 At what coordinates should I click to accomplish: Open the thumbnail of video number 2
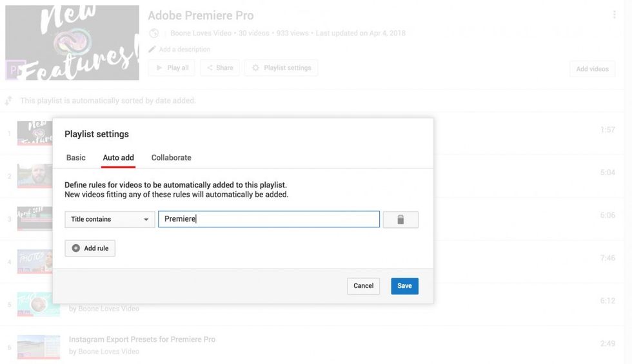pyautogui.click(x=35, y=176)
